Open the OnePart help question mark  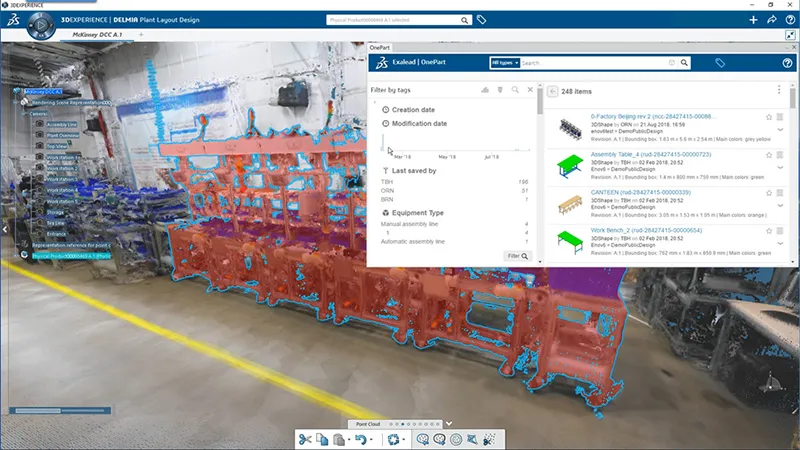(x=787, y=63)
